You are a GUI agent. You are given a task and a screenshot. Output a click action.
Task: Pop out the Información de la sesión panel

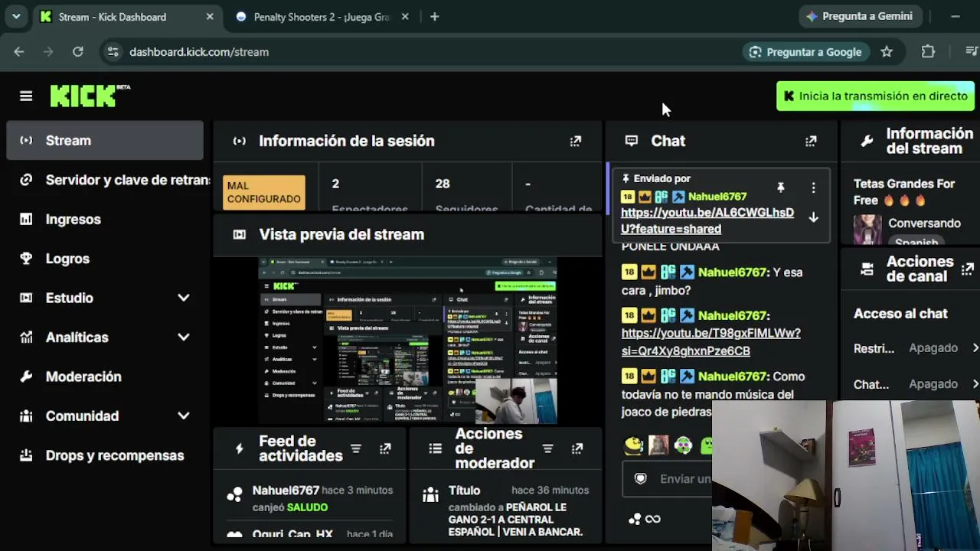(x=576, y=141)
